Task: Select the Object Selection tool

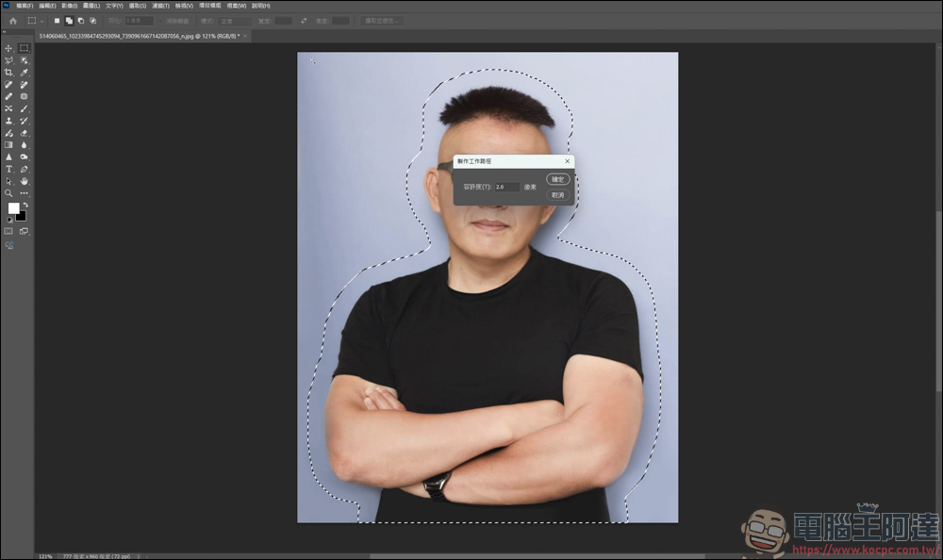Action: [25, 60]
